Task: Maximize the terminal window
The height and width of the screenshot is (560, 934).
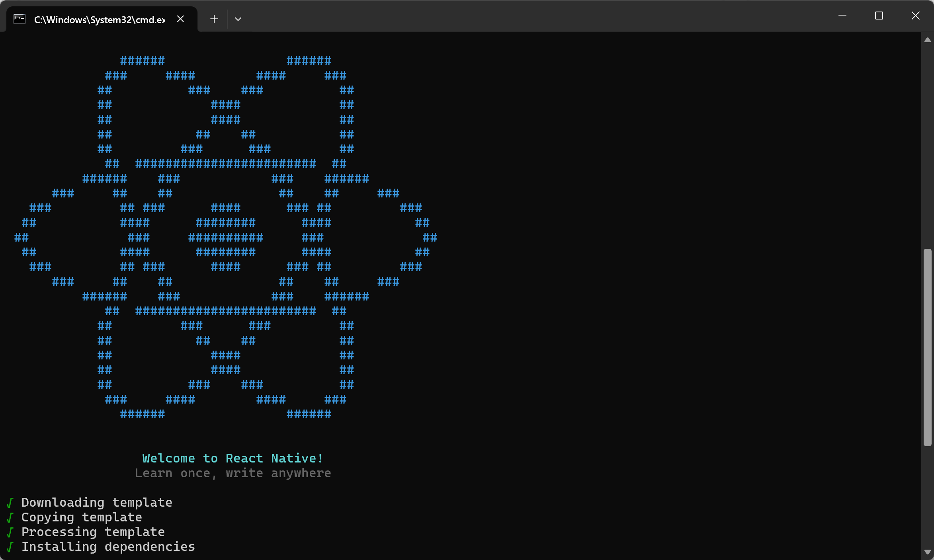Action: (x=879, y=16)
